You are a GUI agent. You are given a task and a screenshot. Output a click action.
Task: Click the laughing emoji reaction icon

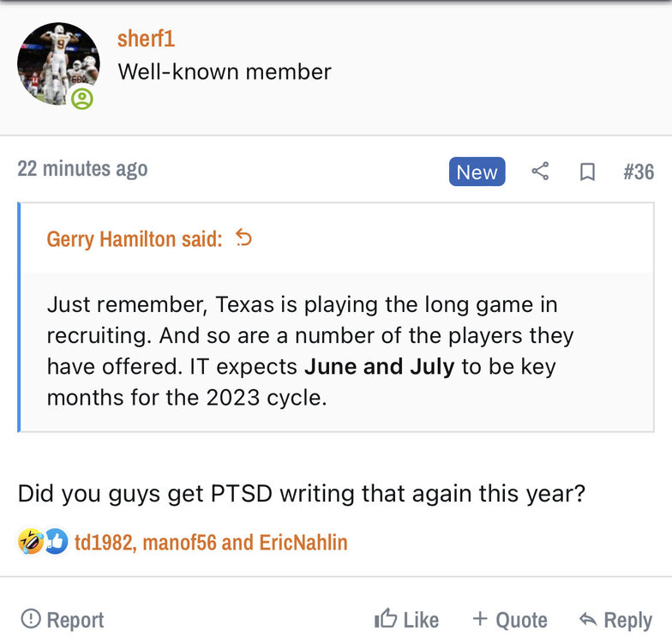(x=30, y=541)
